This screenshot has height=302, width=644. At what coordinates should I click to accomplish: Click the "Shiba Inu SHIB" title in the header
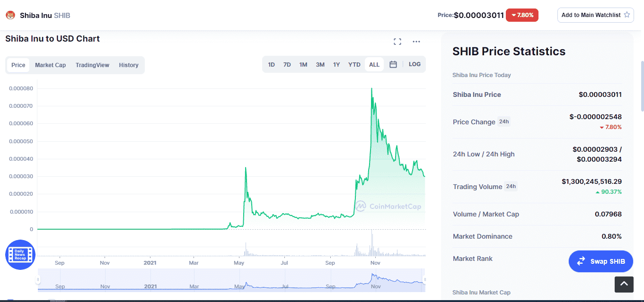click(x=45, y=16)
